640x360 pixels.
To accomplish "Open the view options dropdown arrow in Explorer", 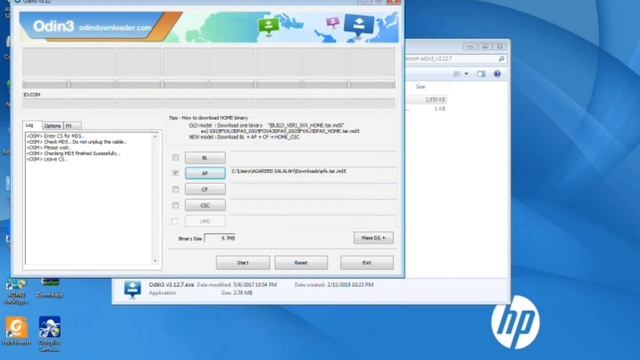I will pyautogui.click(x=467, y=74).
